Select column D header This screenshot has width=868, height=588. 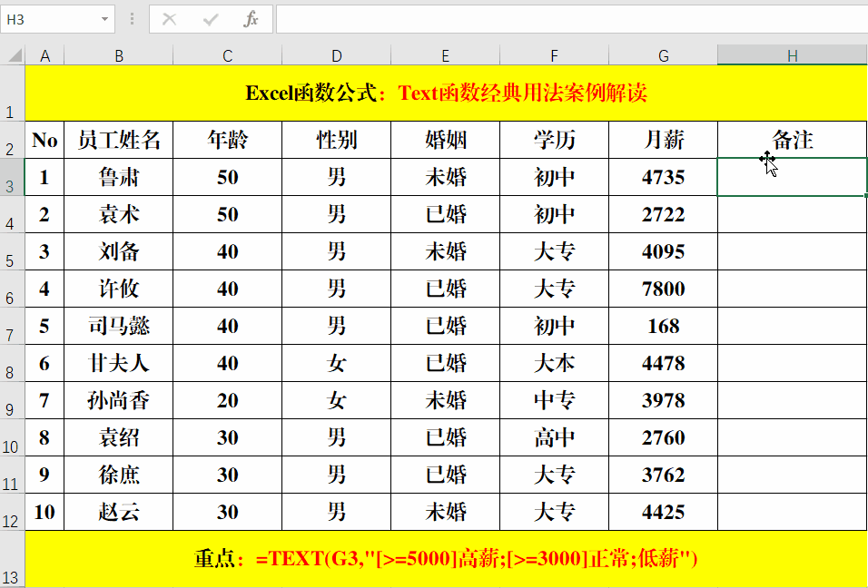337,55
